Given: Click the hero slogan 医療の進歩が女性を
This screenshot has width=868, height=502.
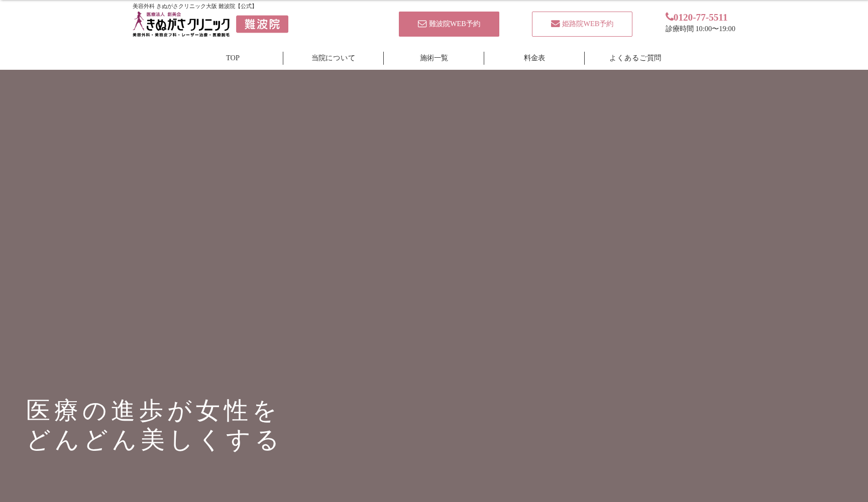Looking at the screenshot, I should (x=151, y=410).
